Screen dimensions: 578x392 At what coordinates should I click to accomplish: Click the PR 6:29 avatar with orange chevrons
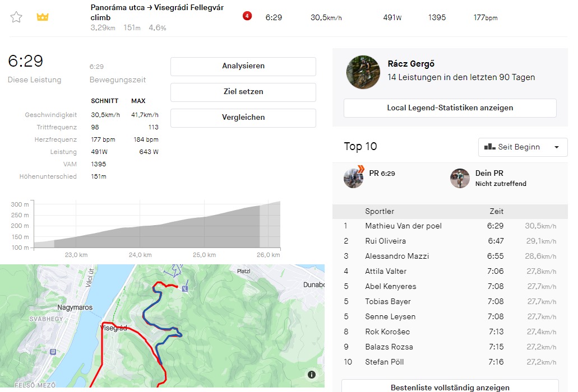[x=353, y=178]
